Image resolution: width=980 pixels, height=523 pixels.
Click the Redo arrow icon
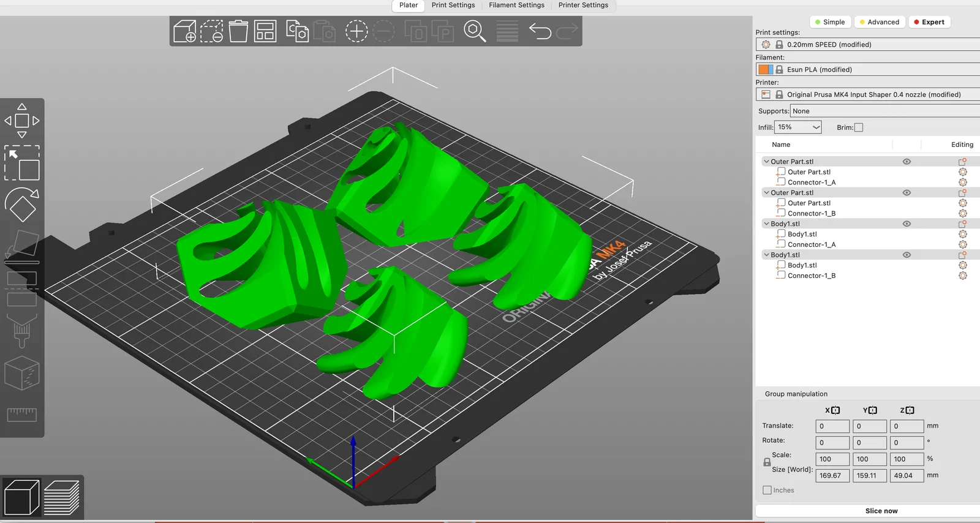pyautogui.click(x=567, y=30)
